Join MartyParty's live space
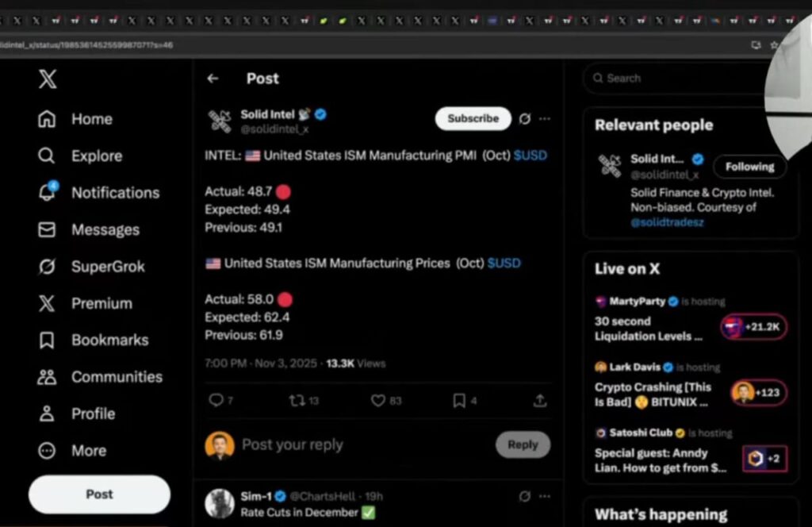The width and height of the screenshot is (812, 527). [754, 327]
